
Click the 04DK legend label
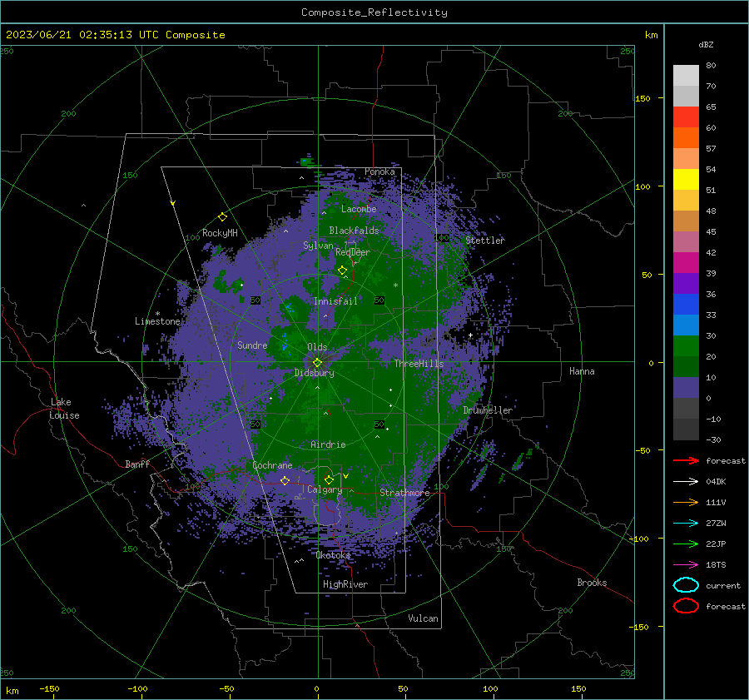pyautogui.click(x=716, y=482)
